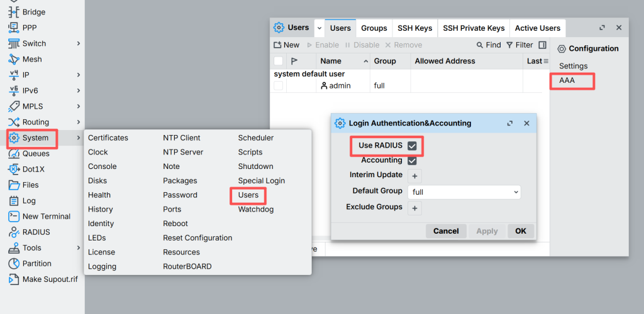Open New Terminal icon
The width and height of the screenshot is (644, 314).
[x=14, y=216]
